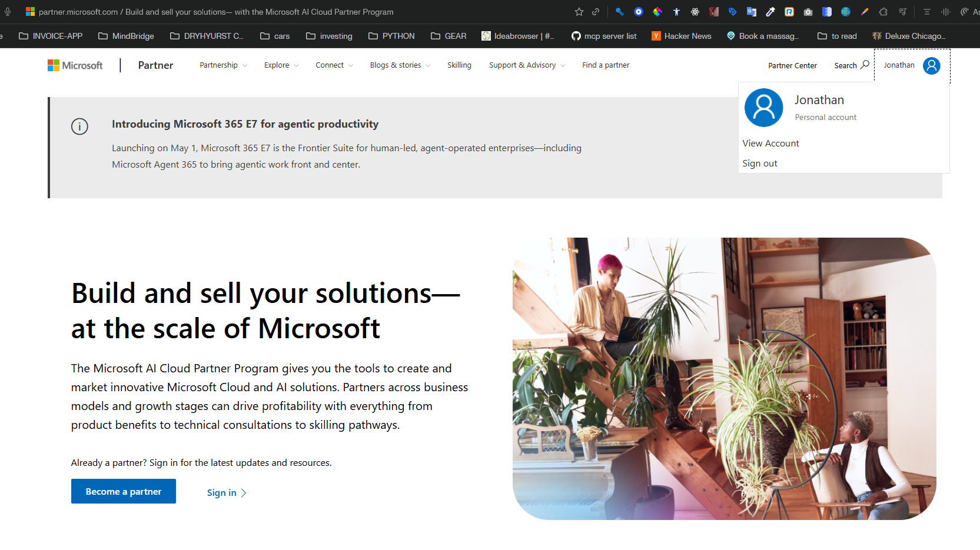Open the Book a massage bookmark
This screenshot has height=550, width=980.
coord(763,36)
